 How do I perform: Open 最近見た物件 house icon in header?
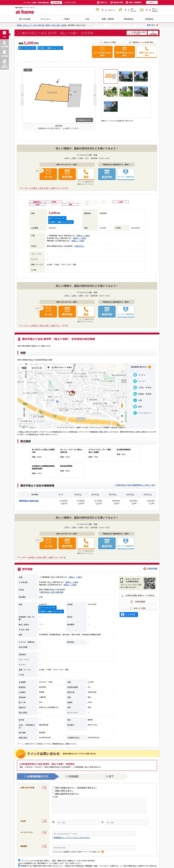click(x=120, y=10)
